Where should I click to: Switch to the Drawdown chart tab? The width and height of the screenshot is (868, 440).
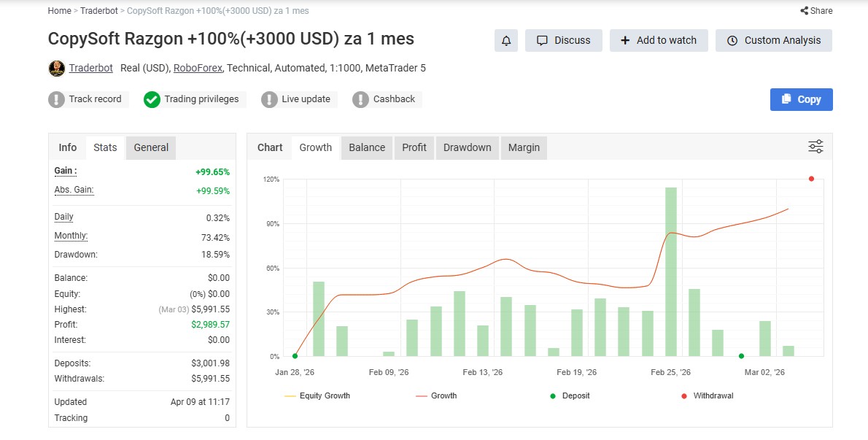pos(468,147)
